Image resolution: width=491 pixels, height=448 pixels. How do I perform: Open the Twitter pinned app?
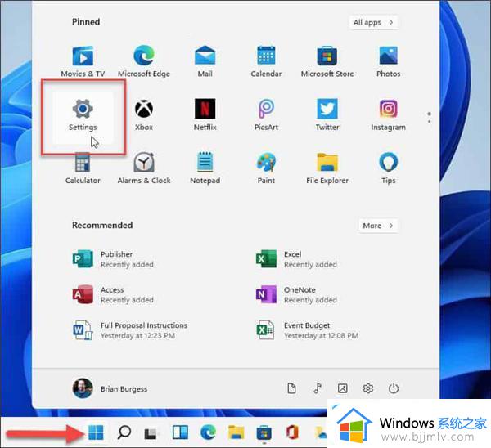coord(327,114)
